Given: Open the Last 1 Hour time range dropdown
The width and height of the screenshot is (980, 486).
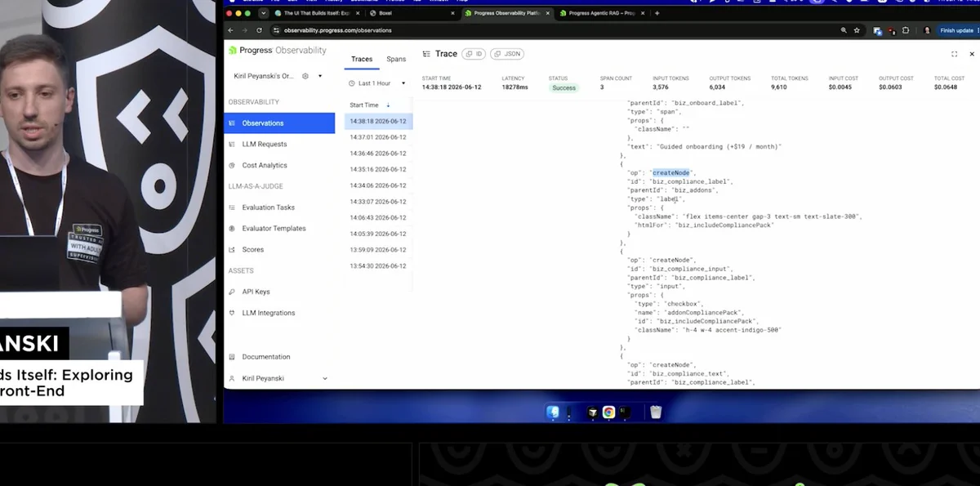Looking at the screenshot, I should tap(376, 83).
